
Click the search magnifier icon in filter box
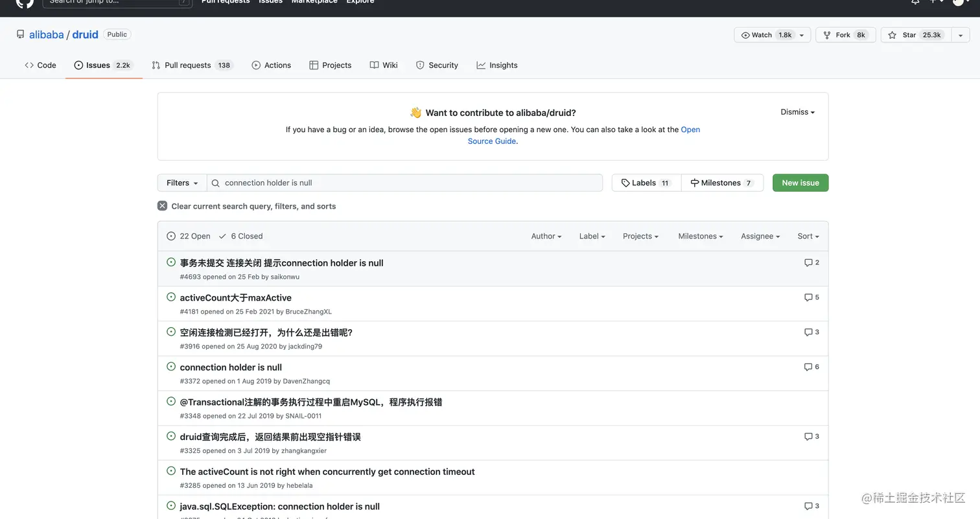tap(216, 183)
